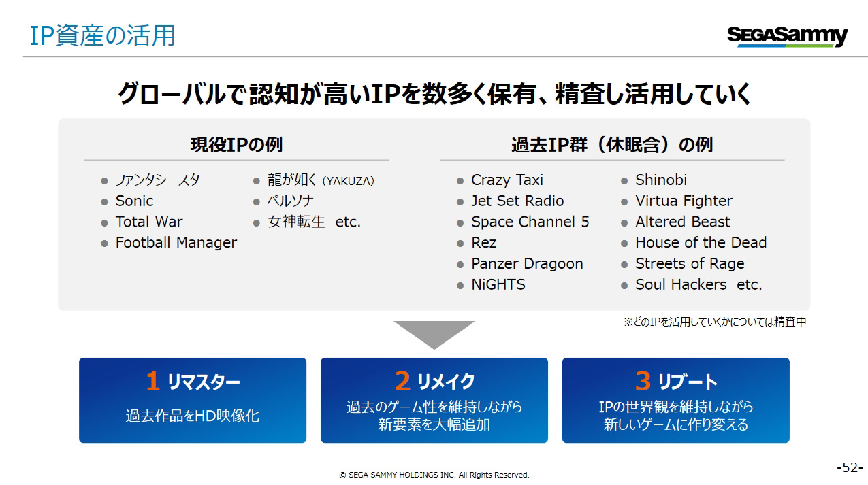The image size is (868, 485).
Task: Click Space Channel 5 item
Action: 530,222
